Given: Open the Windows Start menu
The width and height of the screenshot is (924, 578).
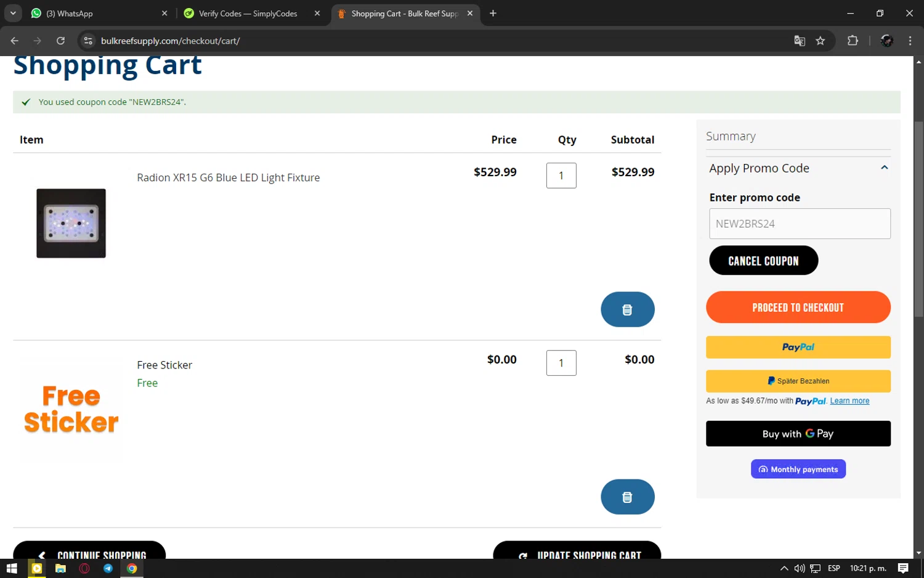Looking at the screenshot, I should pyautogui.click(x=12, y=568).
